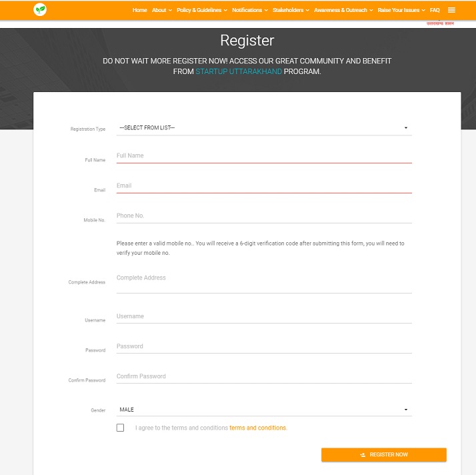Expand the About menu
Image resolution: width=476 pixels, height=475 pixels.
162,10
